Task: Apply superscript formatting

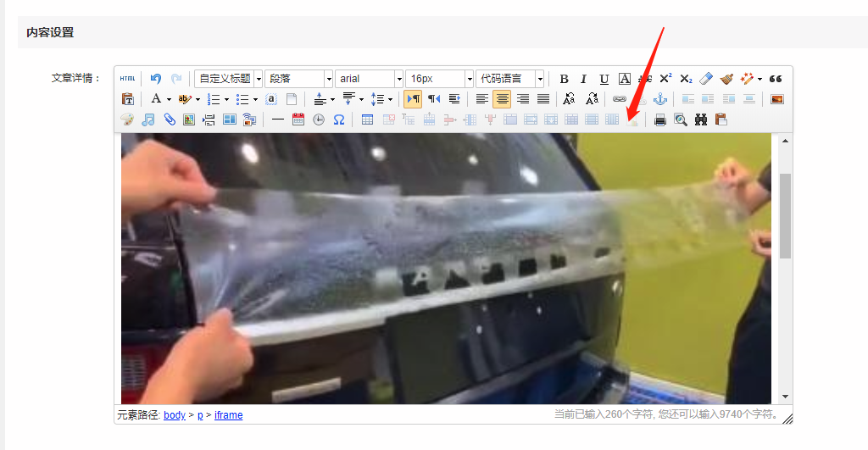Action: point(666,79)
